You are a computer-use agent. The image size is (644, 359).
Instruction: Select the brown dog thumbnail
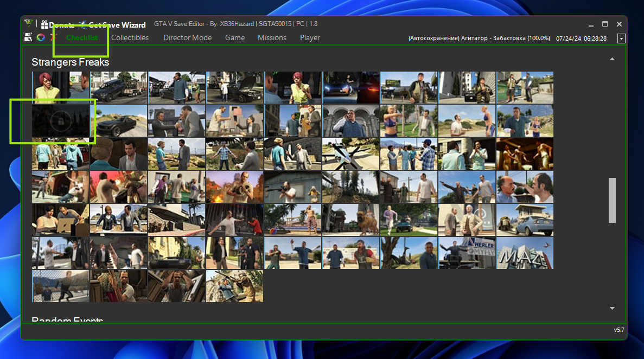pyautogui.click(x=350, y=220)
